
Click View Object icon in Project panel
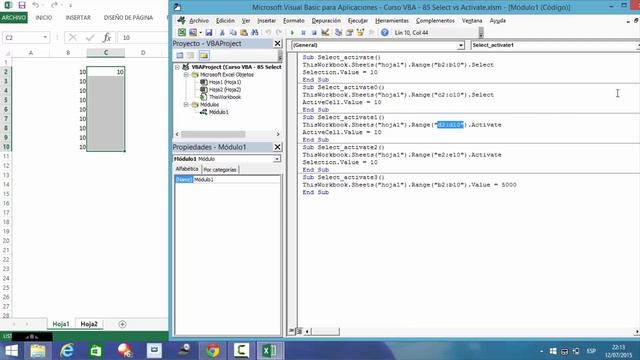[x=191, y=56]
